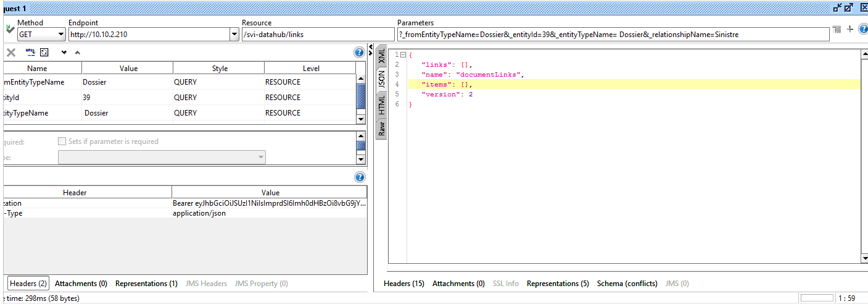
Task: Open the request Attachments (0) tab
Action: pyautogui.click(x=81, y=284)
